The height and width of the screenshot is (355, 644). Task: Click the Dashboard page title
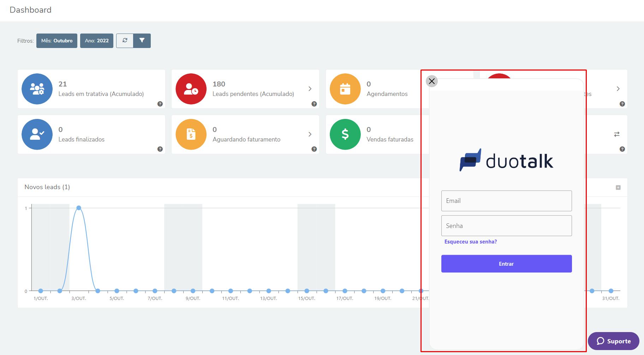(x=30, y=10)
